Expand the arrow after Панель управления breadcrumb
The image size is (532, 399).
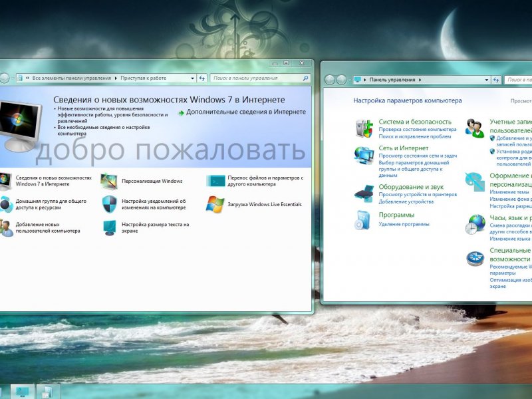(420, 80)
